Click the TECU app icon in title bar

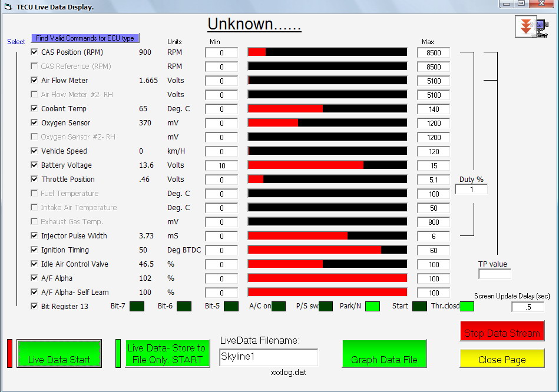(x=8, y=7)
